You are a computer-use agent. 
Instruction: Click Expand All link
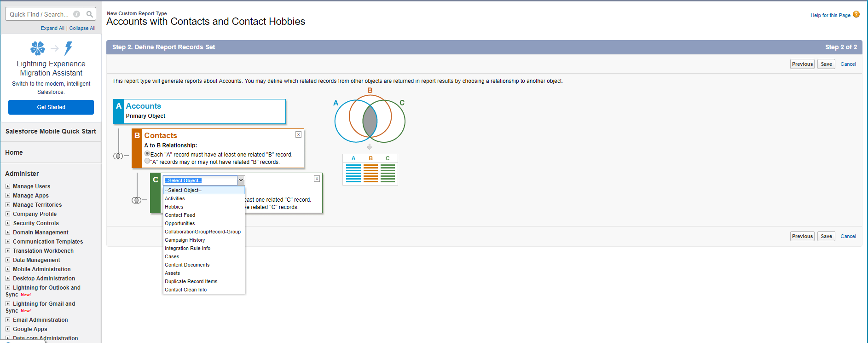pos(52,28)
